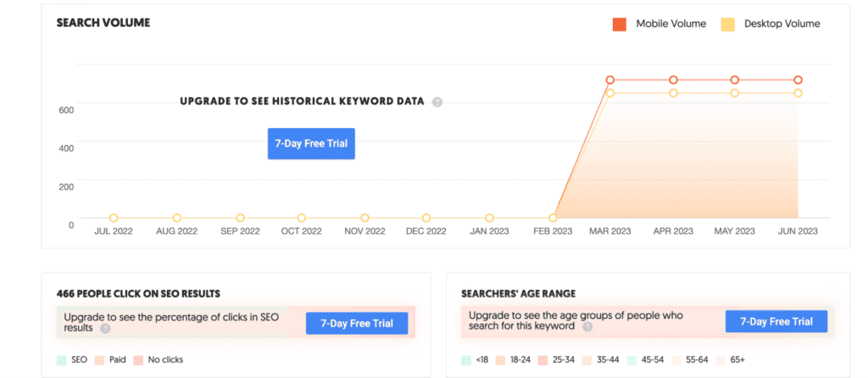Click the 'Mobile Volume' legend label
Screen dimensions: 868x378
[x=671, y=24]
